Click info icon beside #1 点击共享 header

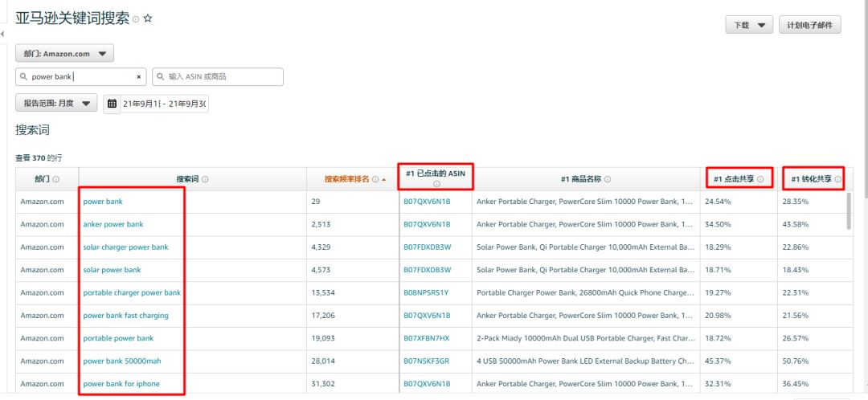(760, 179)
